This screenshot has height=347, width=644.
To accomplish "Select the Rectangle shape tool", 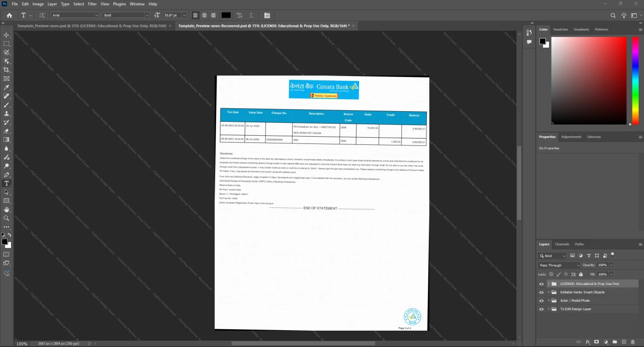I will 6,201.
